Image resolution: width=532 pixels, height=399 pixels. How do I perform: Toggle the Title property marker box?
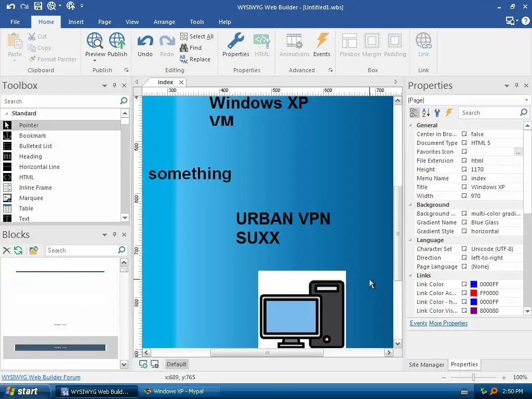pos(464,187)
